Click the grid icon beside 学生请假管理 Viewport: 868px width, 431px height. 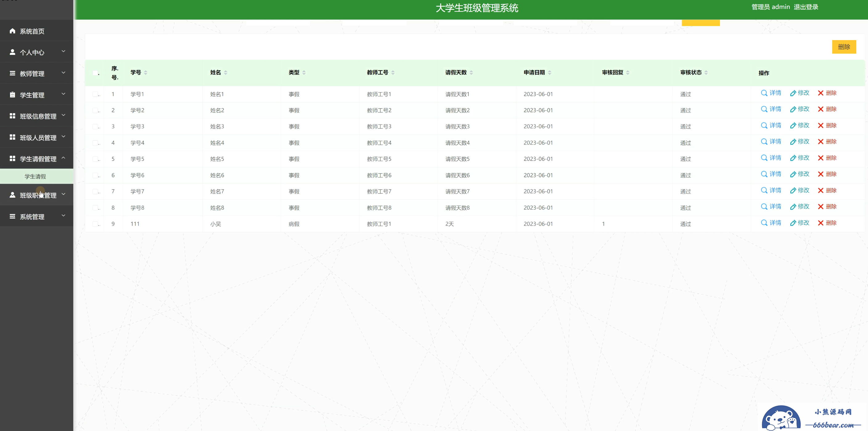[12, 158]
